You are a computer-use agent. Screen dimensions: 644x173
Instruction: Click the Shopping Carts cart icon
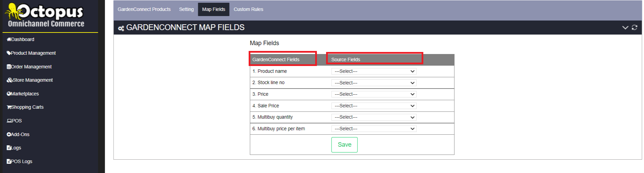point(9,107)
